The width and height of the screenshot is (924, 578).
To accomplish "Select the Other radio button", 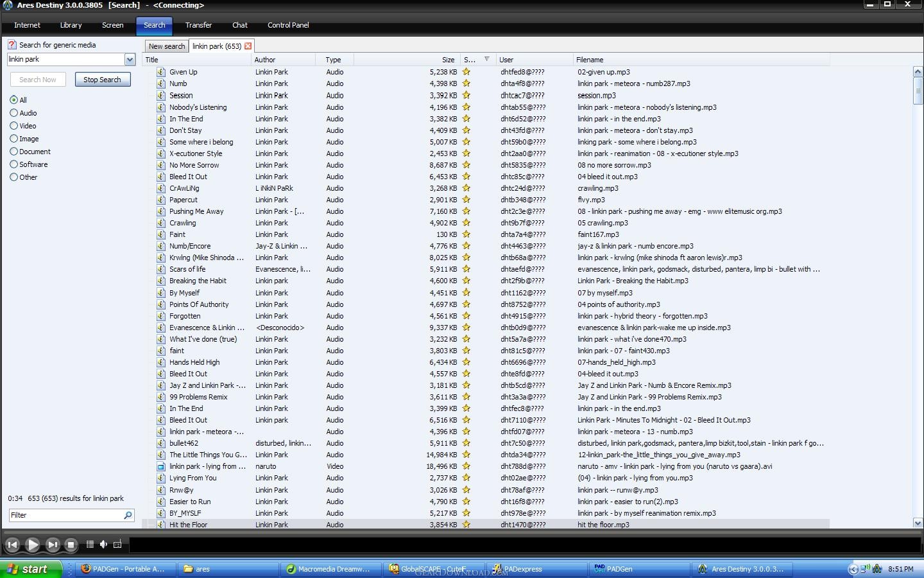I will 13,177.
